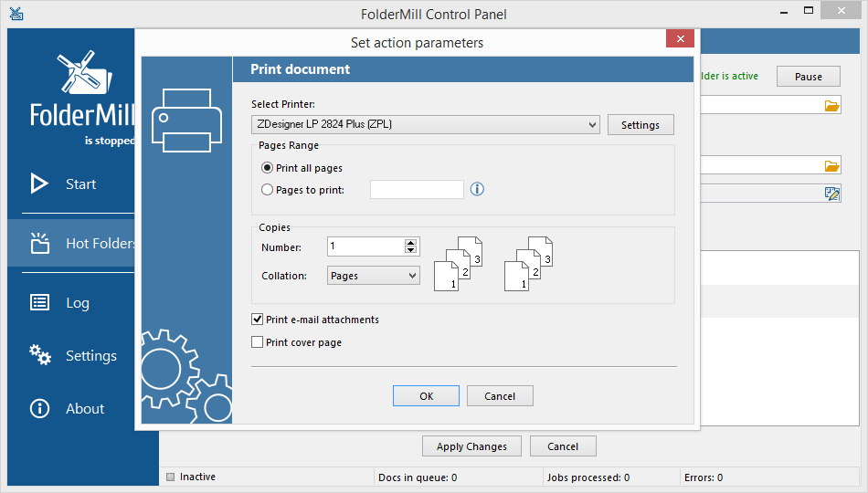Screen dimensions: 868x493
Task: Click the About info icon in the sidebar
Action: [x=39, y=408]
